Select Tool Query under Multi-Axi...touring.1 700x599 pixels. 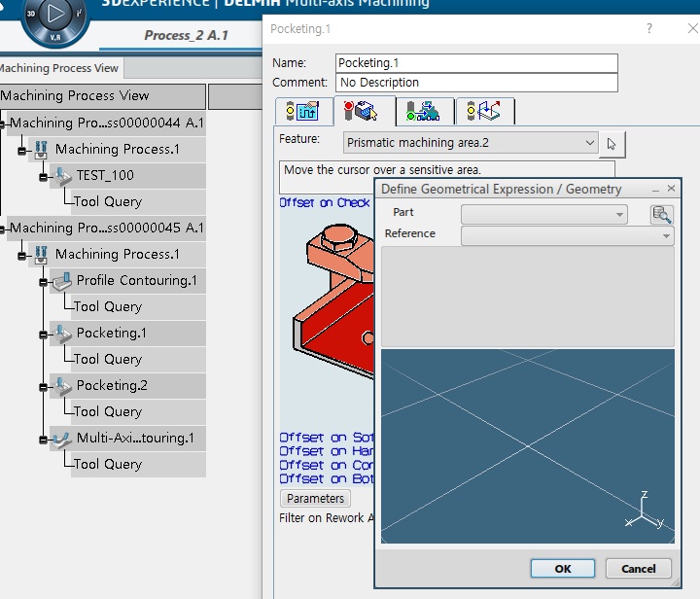108,464
